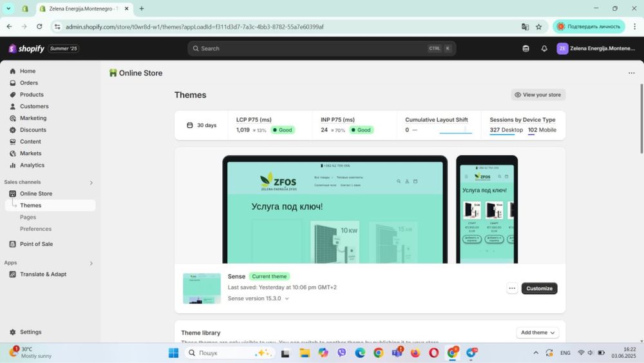Open Opera from the taskbar
644x363 pixels.
pos(433,353)
